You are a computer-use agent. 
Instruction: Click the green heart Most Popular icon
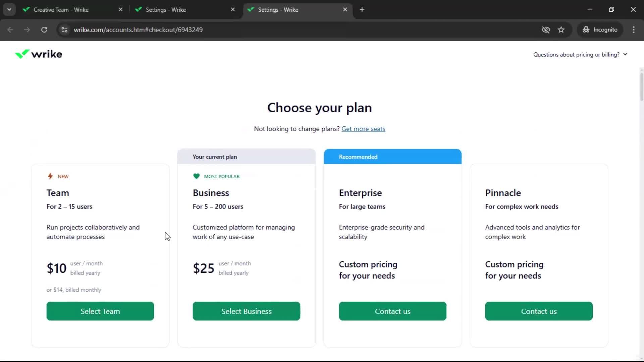click(x=197, y=176)
